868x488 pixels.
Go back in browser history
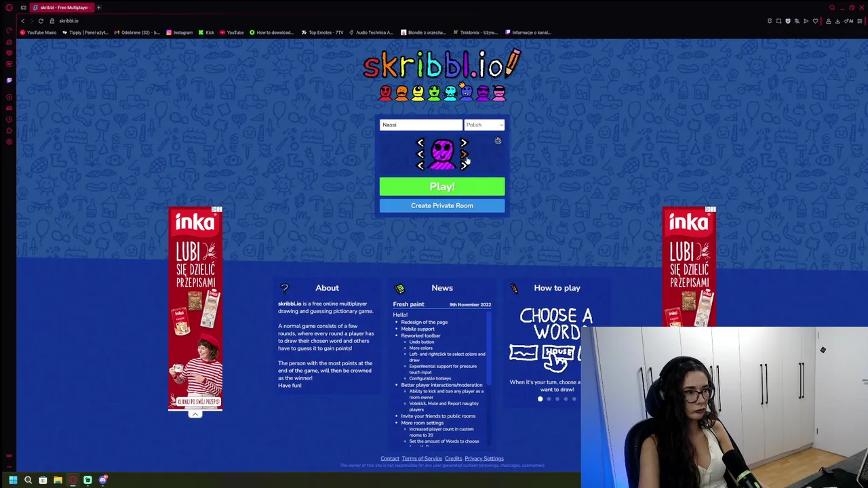[22, 21]
